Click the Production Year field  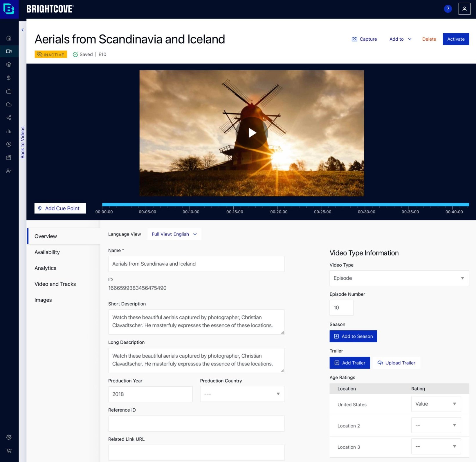[150, 394]
